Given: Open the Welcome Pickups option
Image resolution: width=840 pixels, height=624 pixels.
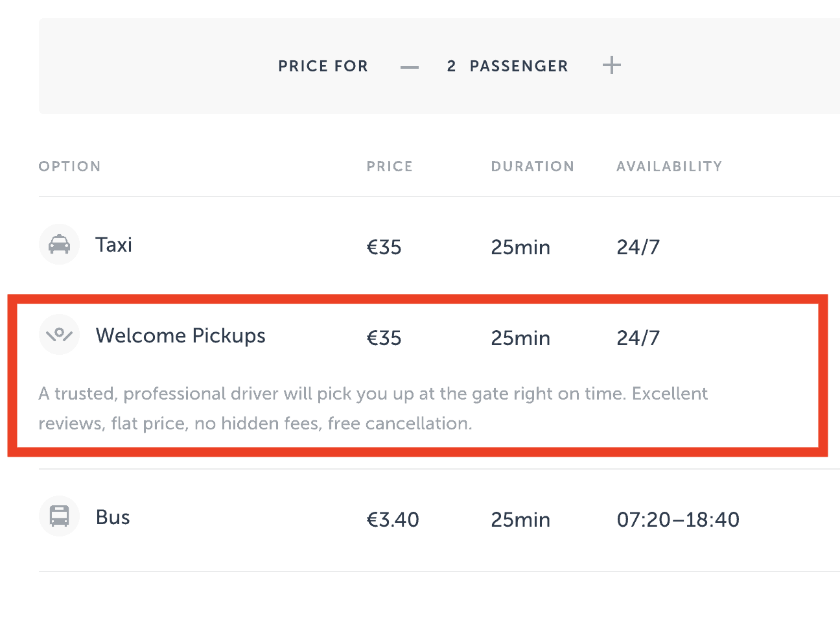Looking at the screenshot, I should (x=181, y=336).
